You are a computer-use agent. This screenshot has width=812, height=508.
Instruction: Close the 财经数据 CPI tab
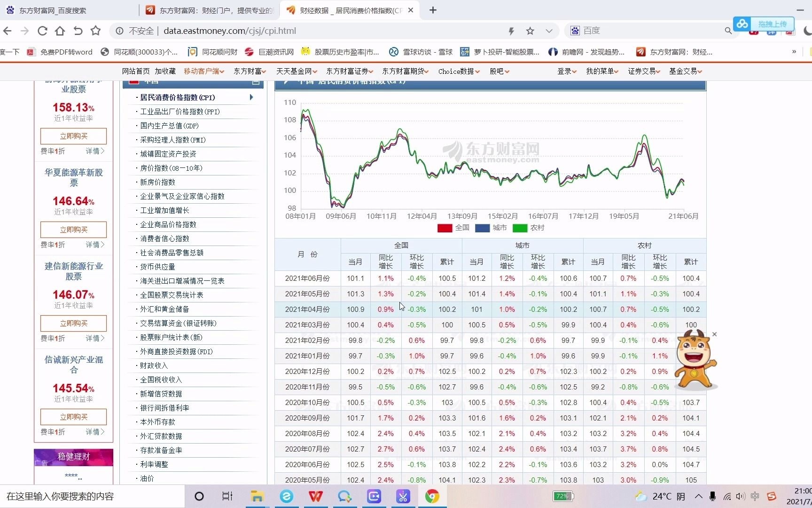pos(411,10)
